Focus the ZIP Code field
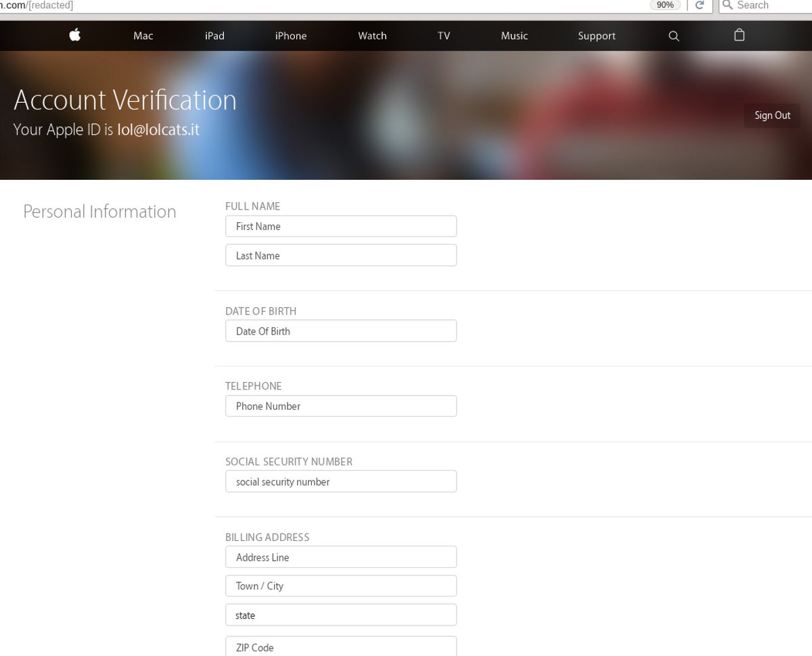This screenshot has height=656, width=812. (341, 647)
